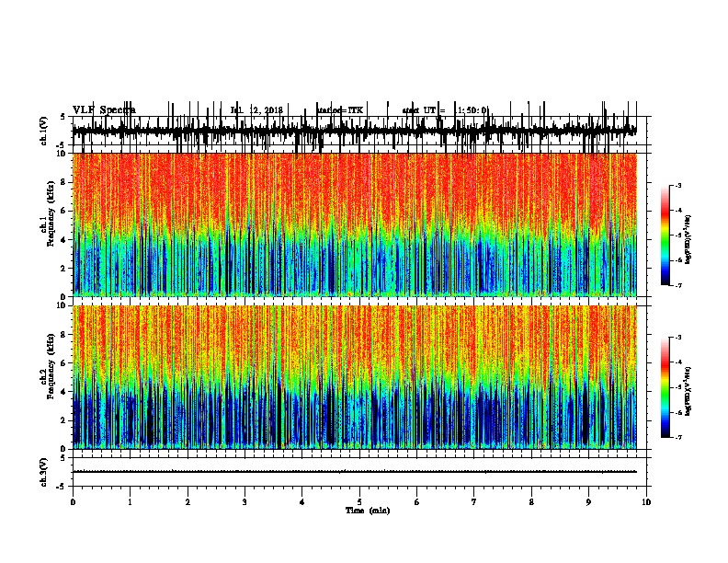
Task: Click the "6" kHz tick on ch.2 frequency axis
Action: tap(64, 363)
